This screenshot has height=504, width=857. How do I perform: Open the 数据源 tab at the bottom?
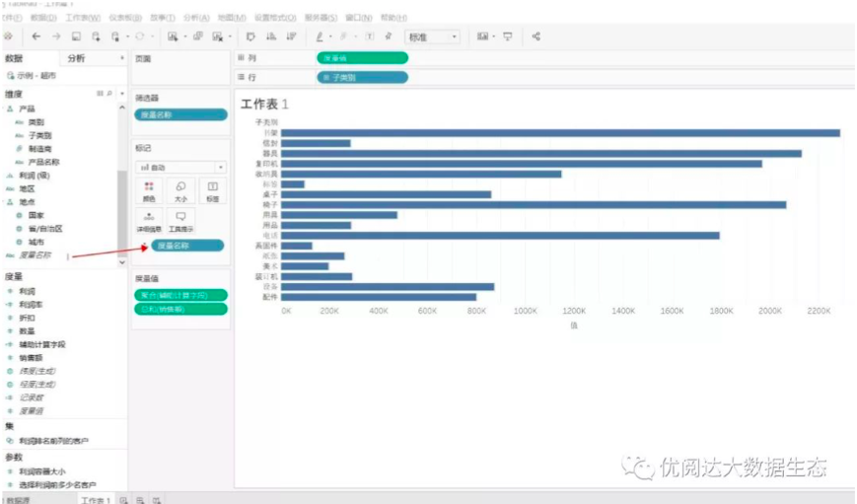point(19,500)
